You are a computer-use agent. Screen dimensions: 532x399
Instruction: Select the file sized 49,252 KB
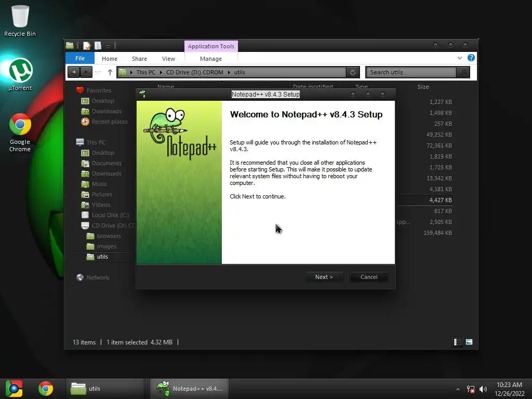pos(439,135)
